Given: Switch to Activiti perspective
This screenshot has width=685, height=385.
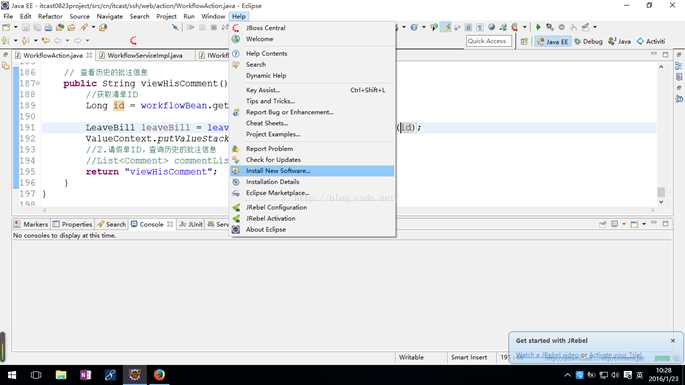Looking at the screenshot, I should [x=651, y=42].
